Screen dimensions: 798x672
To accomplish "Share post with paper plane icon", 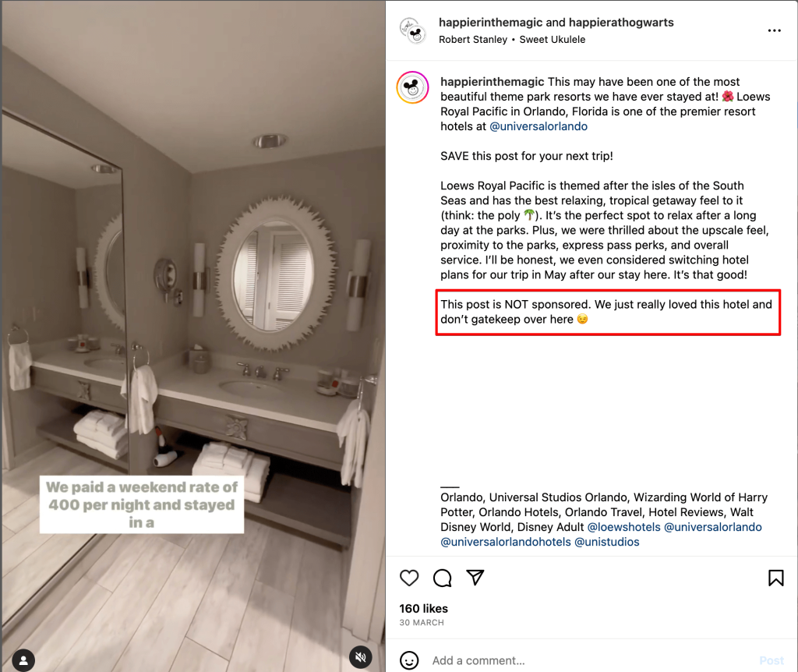I will (475, 578).
